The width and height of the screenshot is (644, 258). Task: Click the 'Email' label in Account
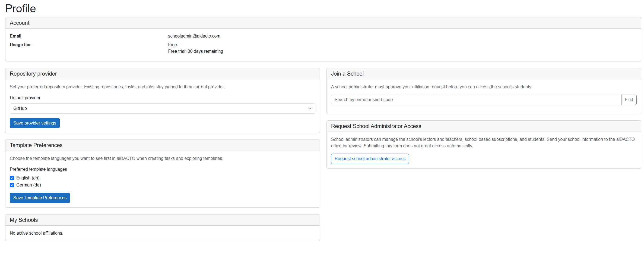15,36
